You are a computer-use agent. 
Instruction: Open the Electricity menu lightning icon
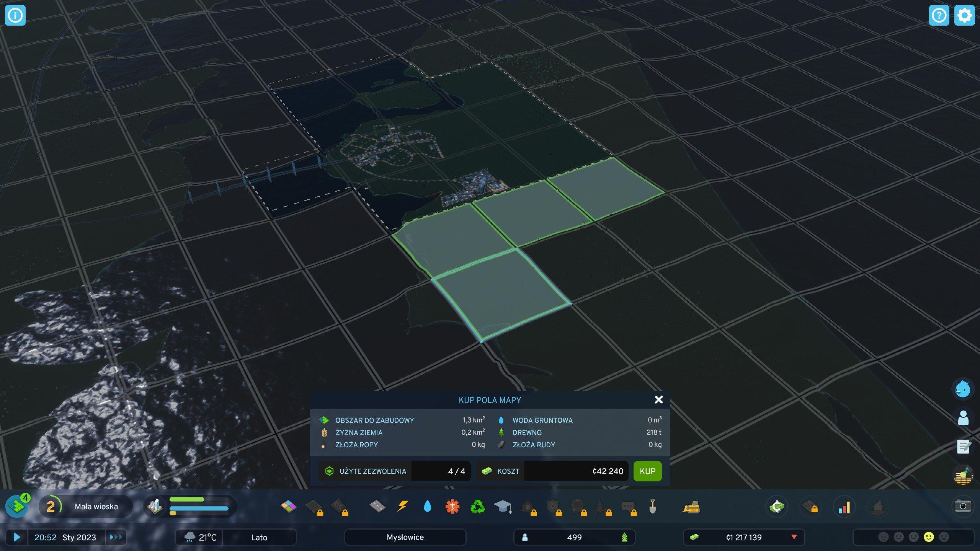[402, 507]
